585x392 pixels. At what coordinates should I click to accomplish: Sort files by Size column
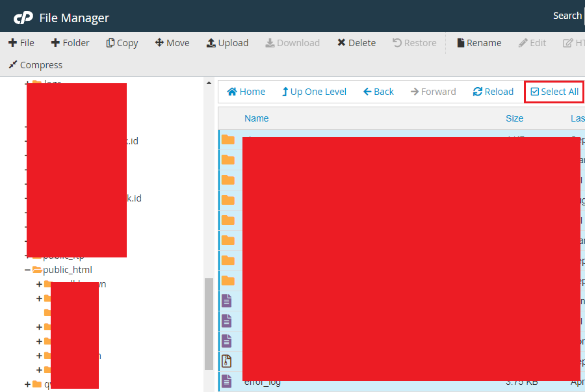tap(514, 118)
